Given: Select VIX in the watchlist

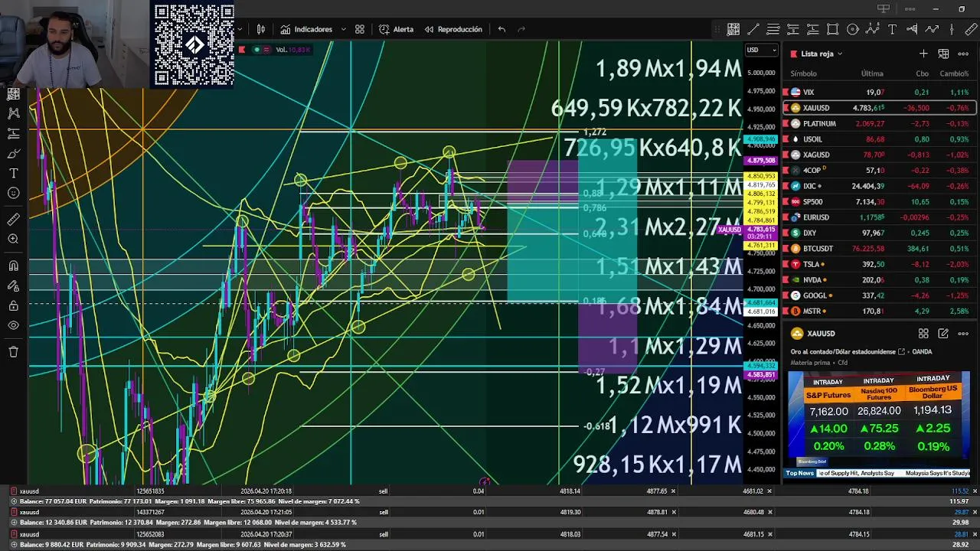Looking at the screenshot, I should pyautogui.click(x=880, y=92).
